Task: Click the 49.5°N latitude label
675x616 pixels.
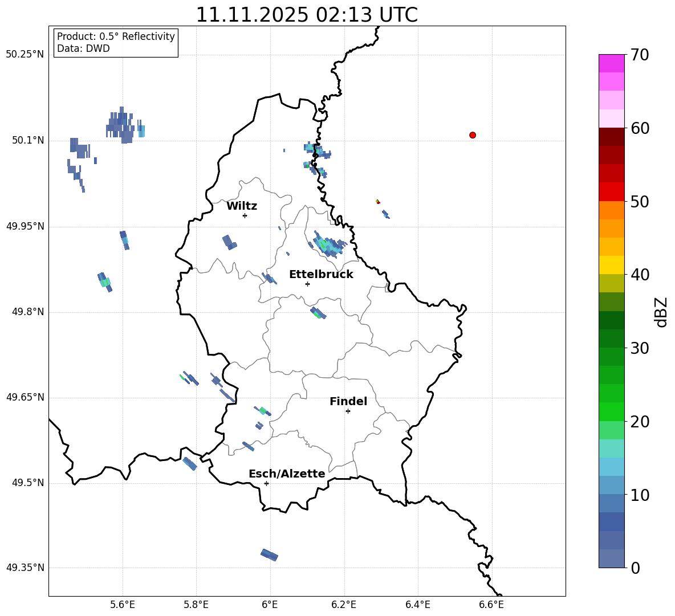Action: (28, 483)
